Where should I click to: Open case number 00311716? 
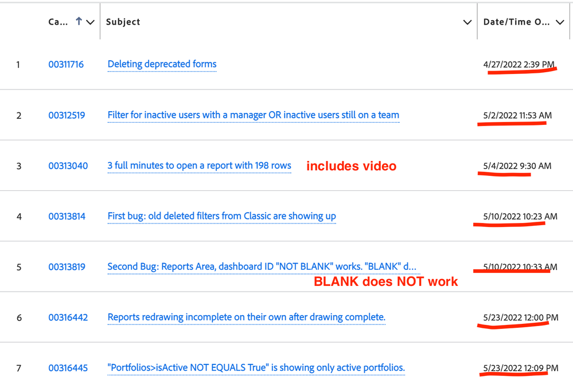click(x=66, y=64)
